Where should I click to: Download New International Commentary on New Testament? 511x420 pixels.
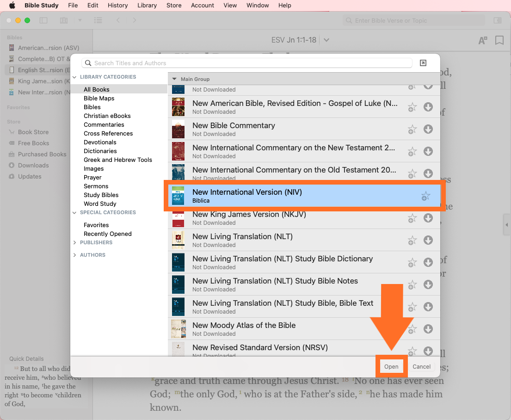tap(428, 151)
